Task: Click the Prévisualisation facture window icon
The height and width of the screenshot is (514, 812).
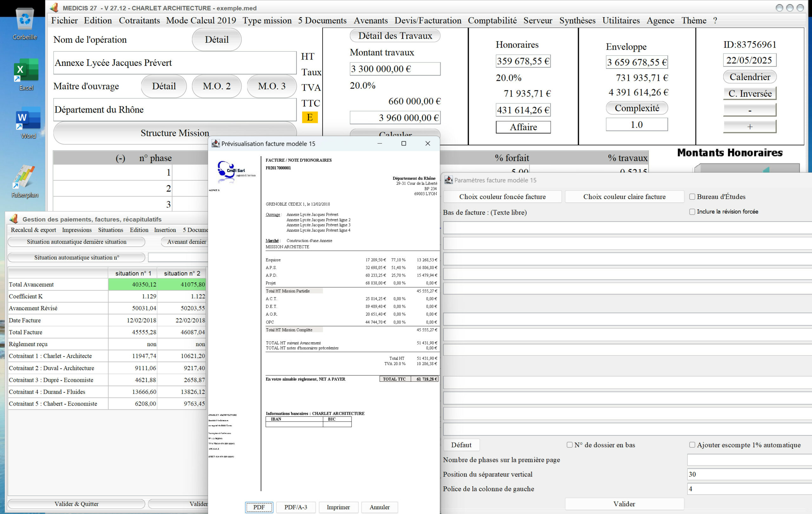Action: (215, 144)
